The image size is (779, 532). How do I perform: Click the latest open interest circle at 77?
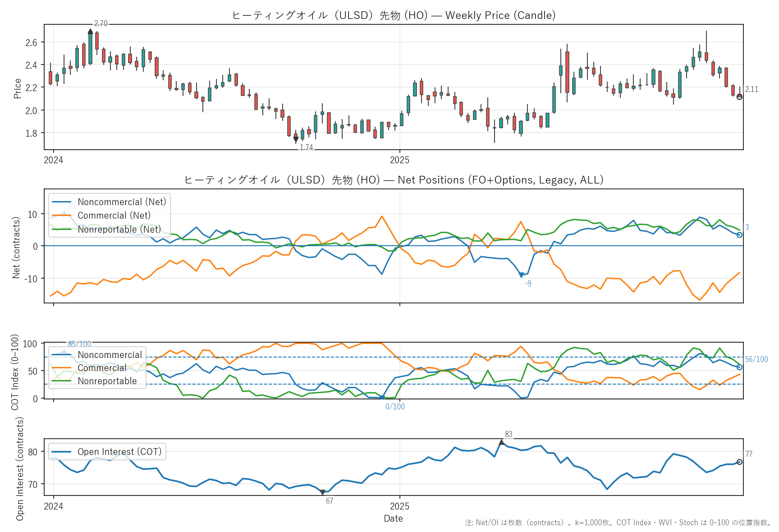(739, 462)
